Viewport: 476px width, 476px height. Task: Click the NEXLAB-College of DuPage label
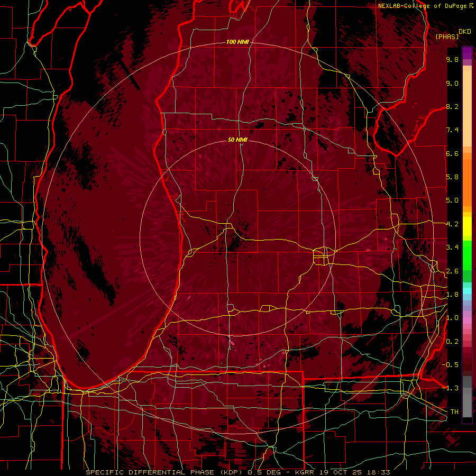[423, 6]
